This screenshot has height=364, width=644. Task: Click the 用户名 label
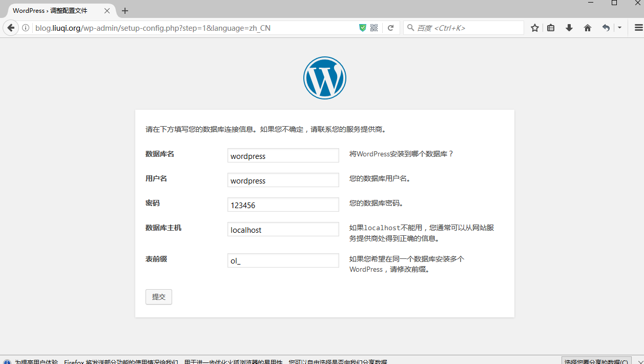pyautogui.click(x=156, y=178)
